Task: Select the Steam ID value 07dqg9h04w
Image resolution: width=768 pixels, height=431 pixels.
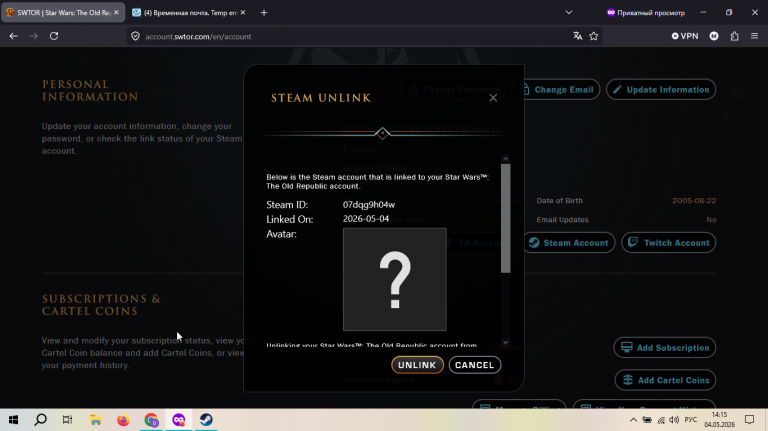Action: coord(369,205)
